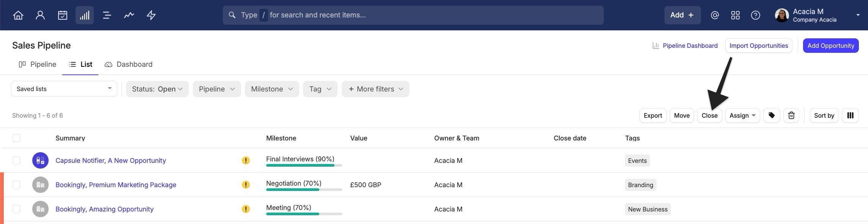This screenshot has height=224, width=868.
Task: Open the Workflow automation lightning icon
Action: pyautogui.click(x=151, y=15)
